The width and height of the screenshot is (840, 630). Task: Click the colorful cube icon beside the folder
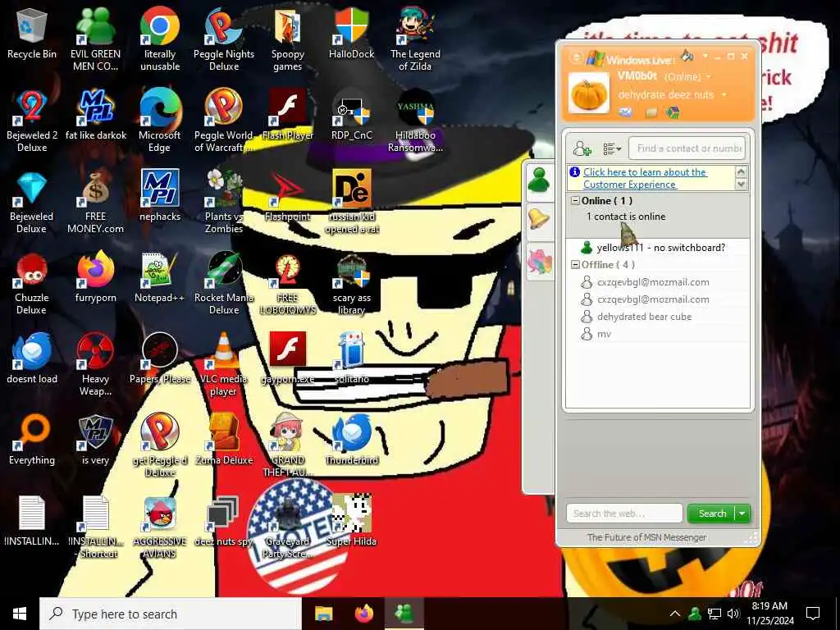(x=673, y=112)
